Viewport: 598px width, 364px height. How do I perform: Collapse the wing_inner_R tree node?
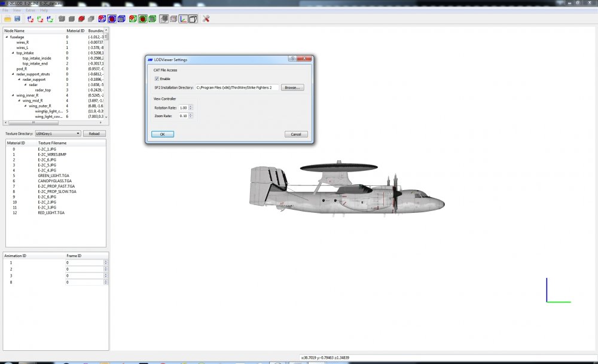(x=13, y=95)
